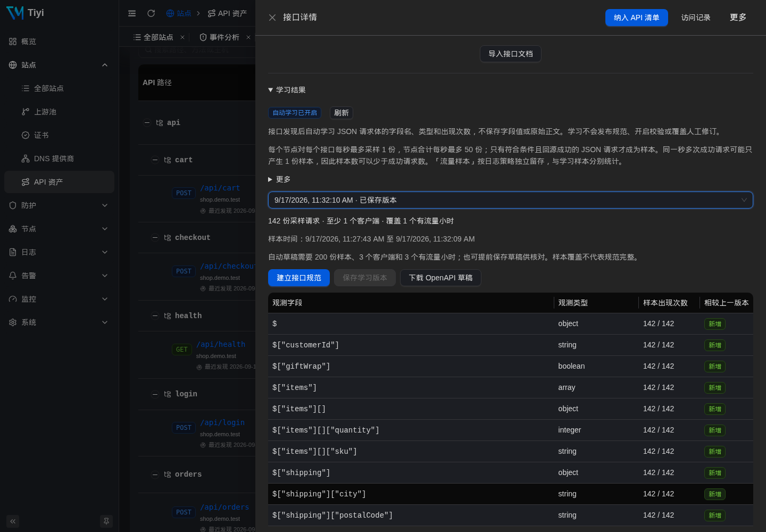Click the GET method badge for /api/health
766x532 pixels.
click(182, 350)
